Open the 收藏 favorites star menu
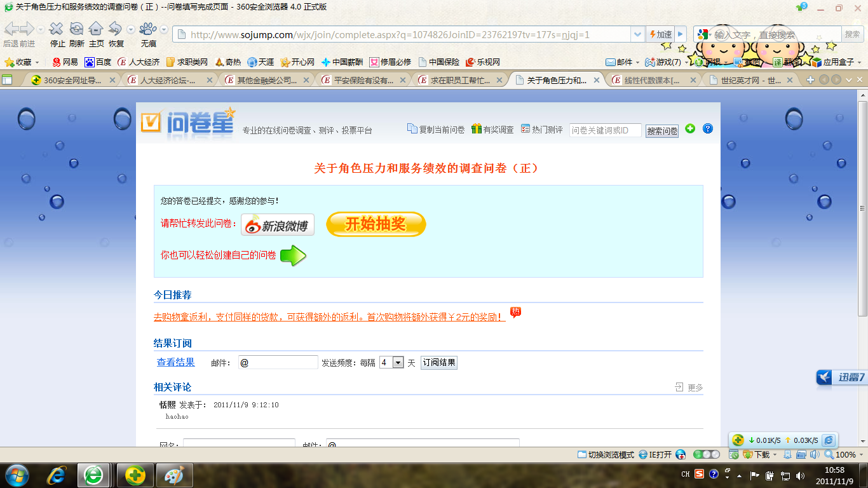The image size is (868, 488). (x=22, y=62)
